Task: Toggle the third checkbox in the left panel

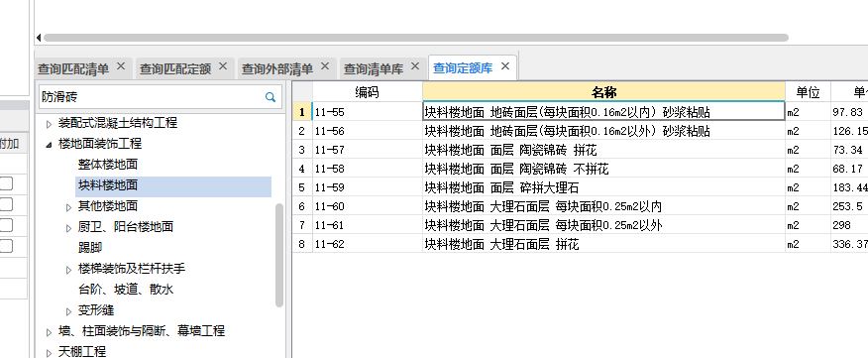Action: [6, 225]
